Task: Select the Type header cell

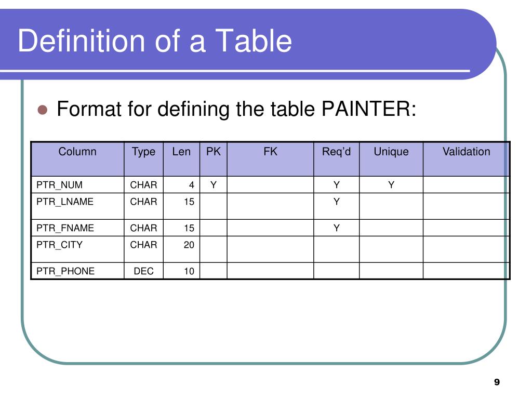Action: click(143, 159)
